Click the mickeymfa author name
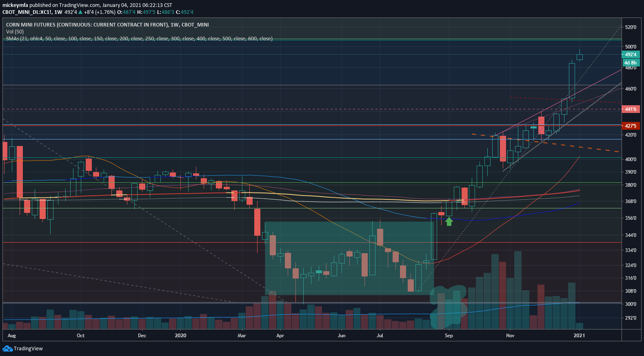The height and width of the screenshot is (356, 644). 15,5
